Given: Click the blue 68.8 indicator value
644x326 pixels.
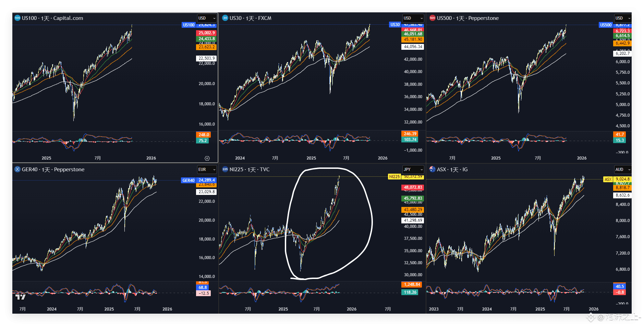Looking at the screenshot, I should coord(203,288).
